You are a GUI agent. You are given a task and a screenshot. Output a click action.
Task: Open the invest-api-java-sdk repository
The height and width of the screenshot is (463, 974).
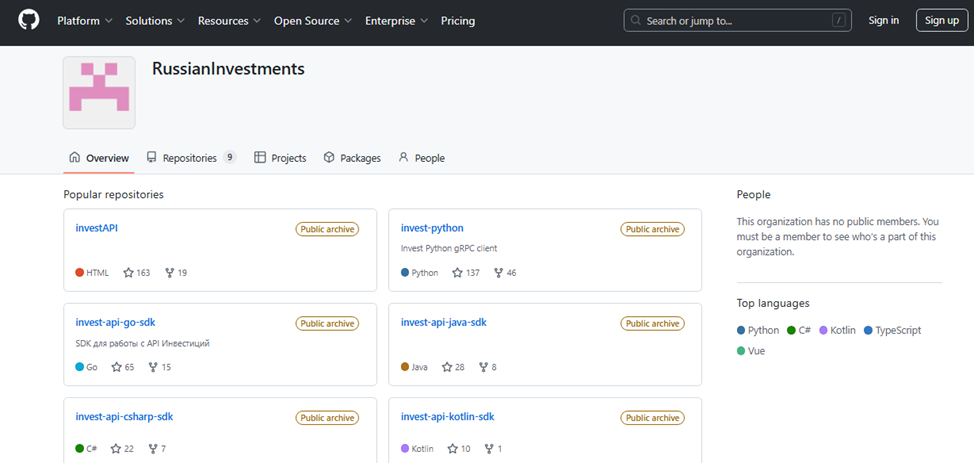point(444,323)
